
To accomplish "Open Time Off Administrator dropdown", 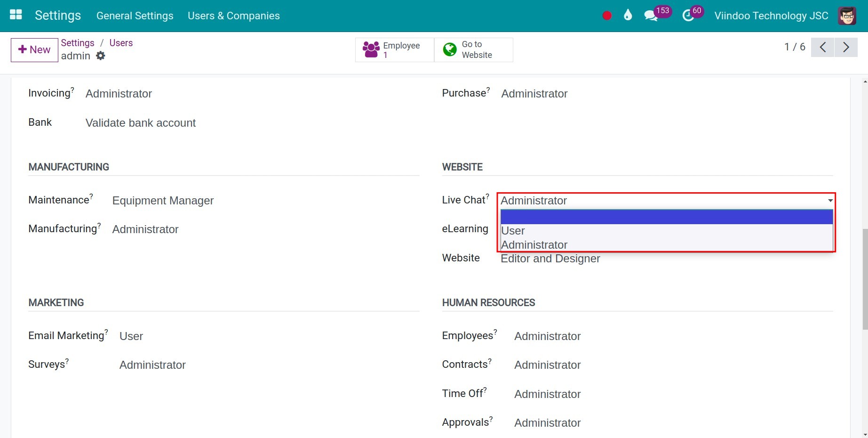I will pos(674,394).
